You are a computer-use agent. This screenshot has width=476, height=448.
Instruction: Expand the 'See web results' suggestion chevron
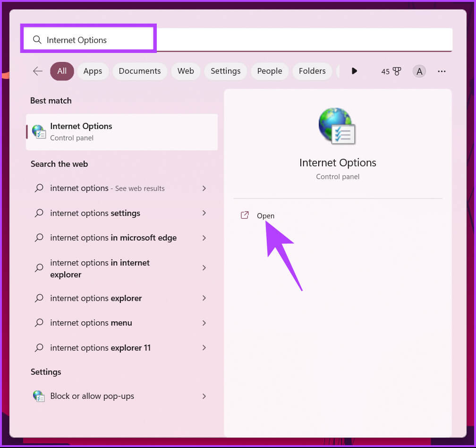(204, 188)
